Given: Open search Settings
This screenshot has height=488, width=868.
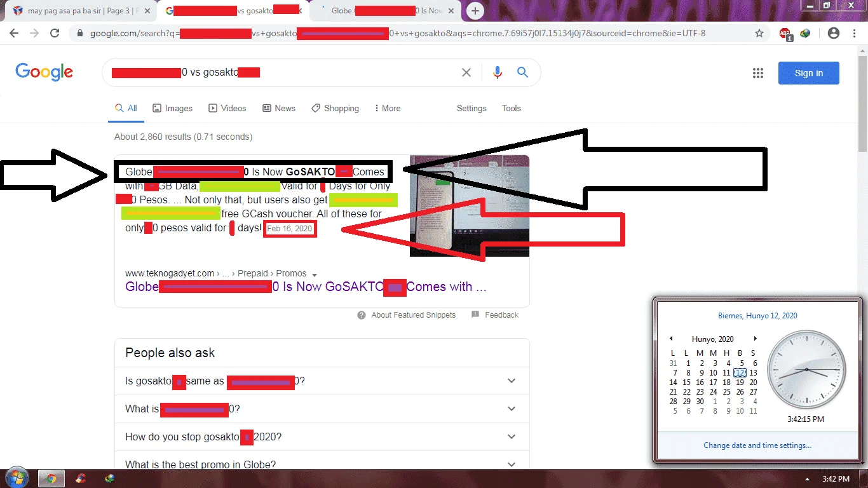Looking at the screenshot, I should [471, 109].
